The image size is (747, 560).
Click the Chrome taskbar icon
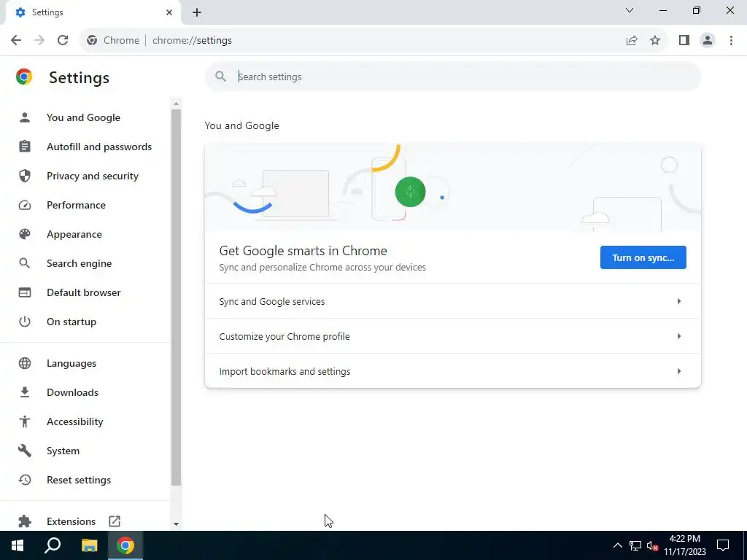coord(125,545)
